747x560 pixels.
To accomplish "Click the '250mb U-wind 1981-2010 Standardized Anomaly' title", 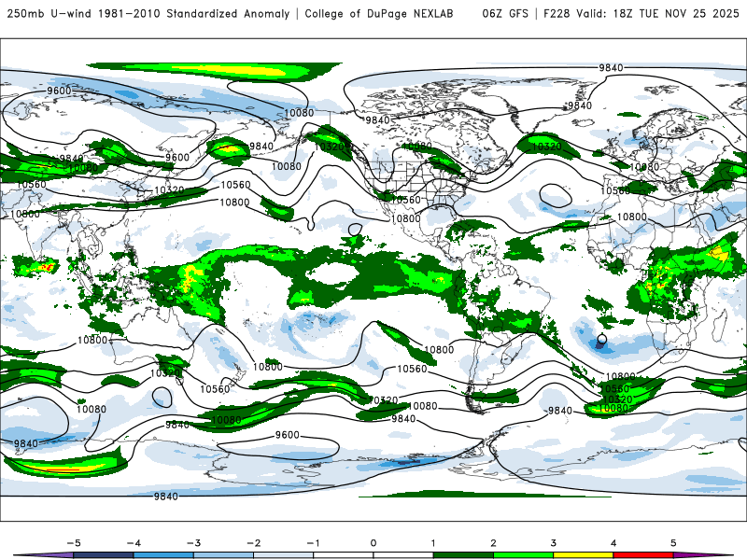I will 148,14.
